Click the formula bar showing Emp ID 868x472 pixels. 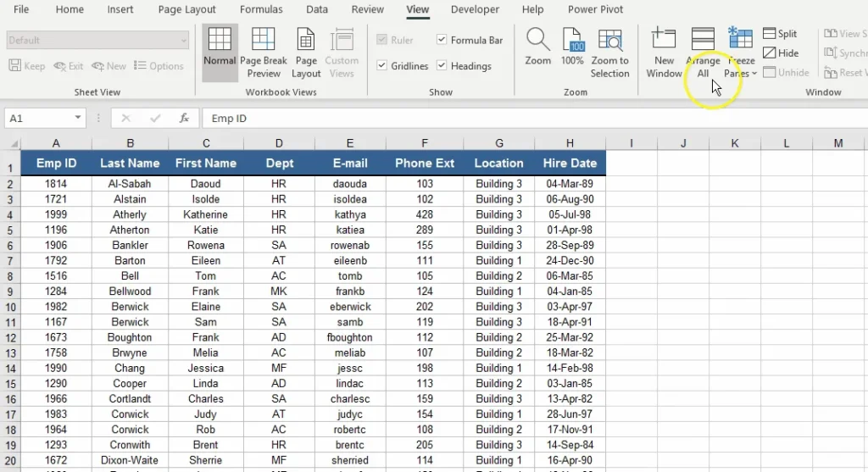pyautogui.click(x=535, y=119)
